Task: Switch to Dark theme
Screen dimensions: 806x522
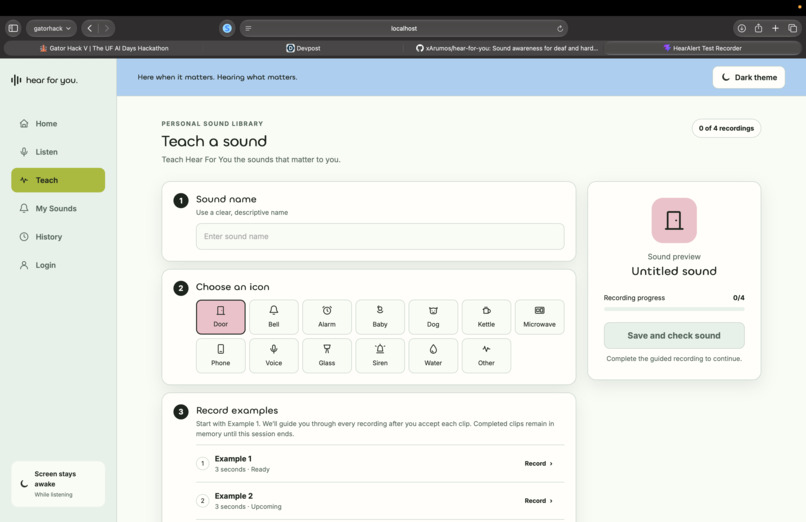Action: [x=748, y=77]
